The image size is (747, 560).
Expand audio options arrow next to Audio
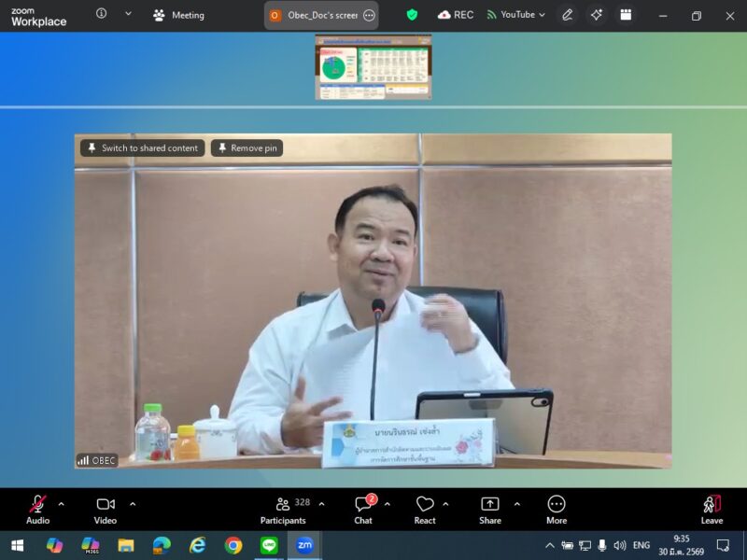[62, 504]
